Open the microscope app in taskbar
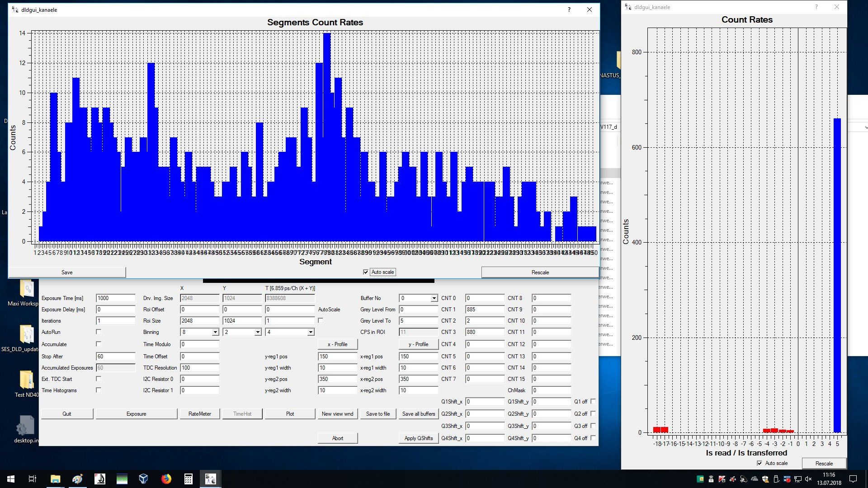868x488 pixels. 100,479
